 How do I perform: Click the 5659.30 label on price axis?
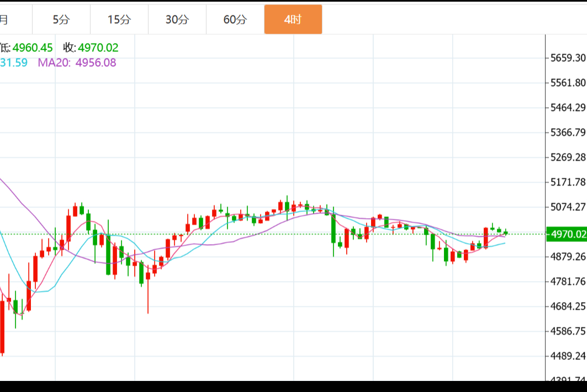[x=568, y=58]
